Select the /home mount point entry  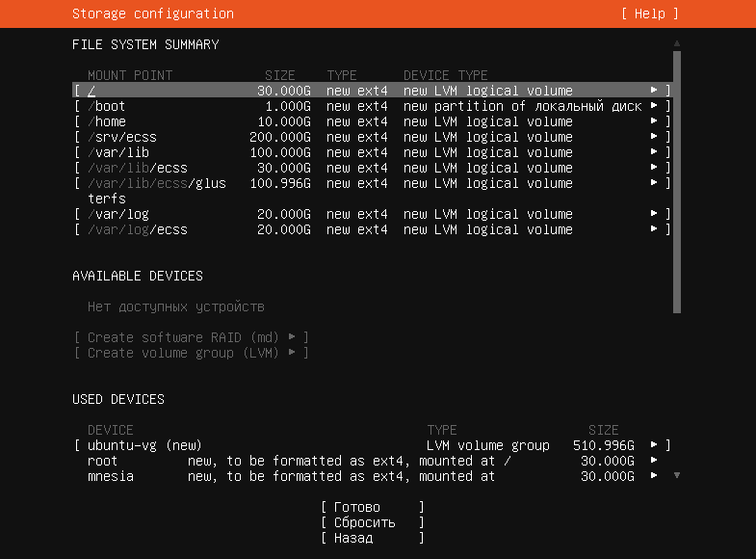point(107,121)
